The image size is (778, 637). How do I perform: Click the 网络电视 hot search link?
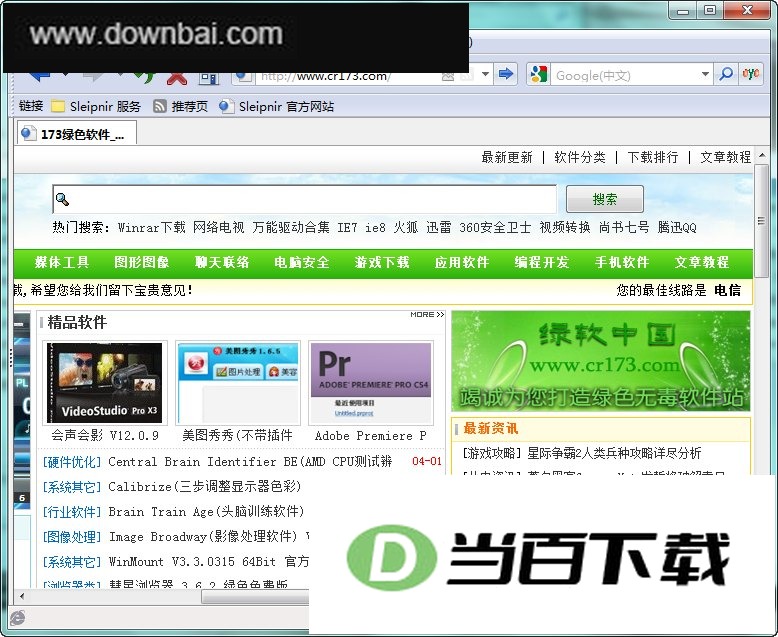218,228
